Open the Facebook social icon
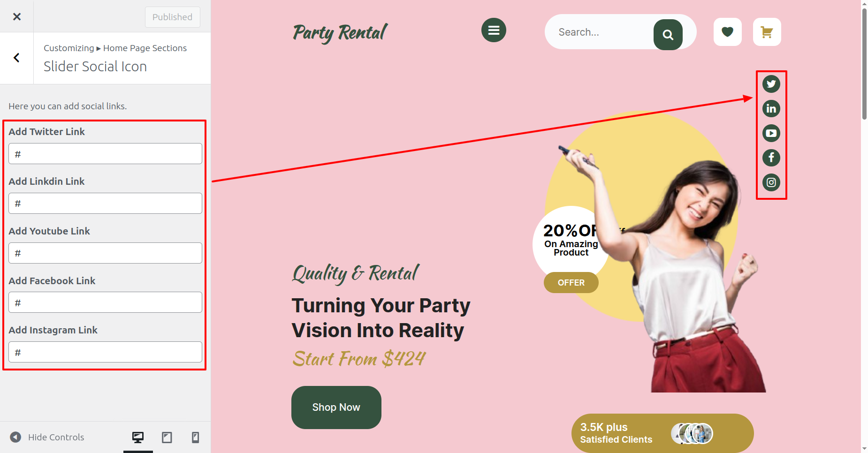Viewport: 868px width, 453px height. 771,158
